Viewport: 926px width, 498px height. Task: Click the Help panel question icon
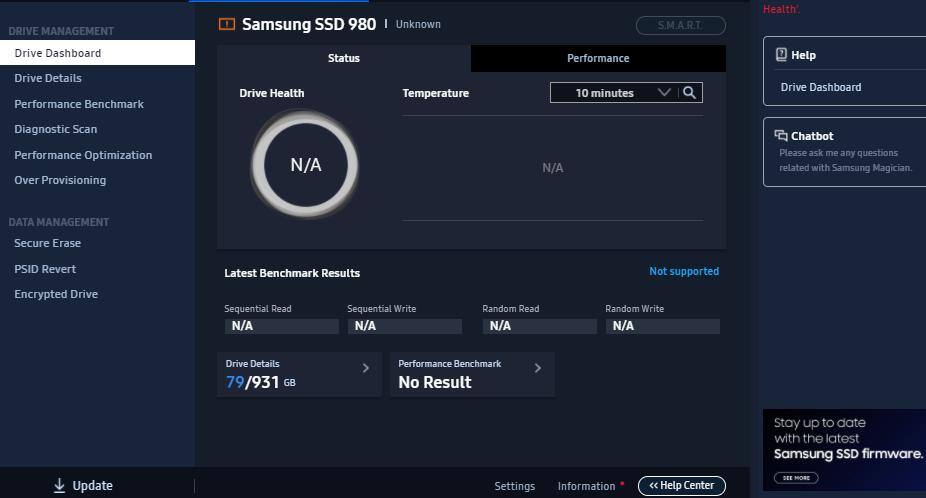coord(781,55)
